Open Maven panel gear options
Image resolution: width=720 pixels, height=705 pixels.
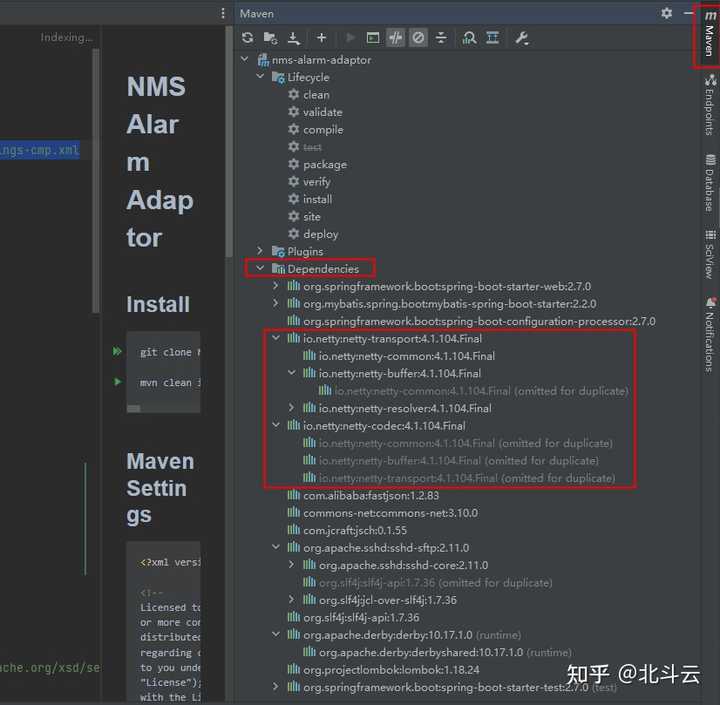tap(667, 13)
